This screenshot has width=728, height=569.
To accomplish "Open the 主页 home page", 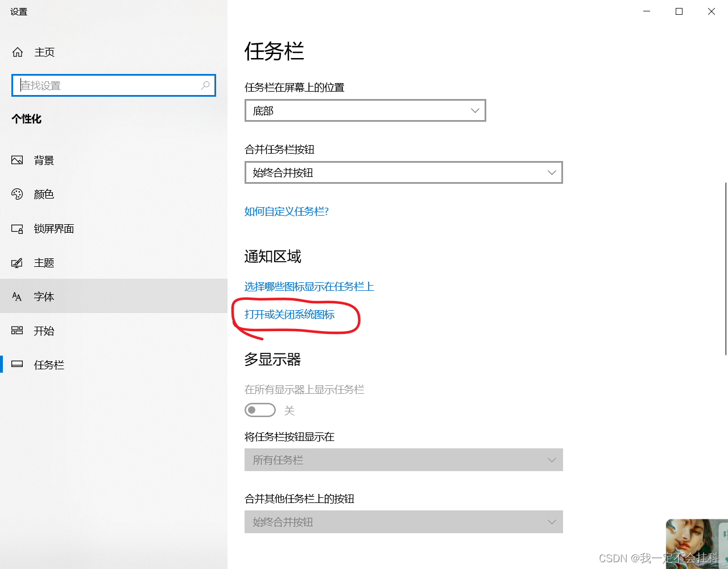I will [x=114, y=52].
